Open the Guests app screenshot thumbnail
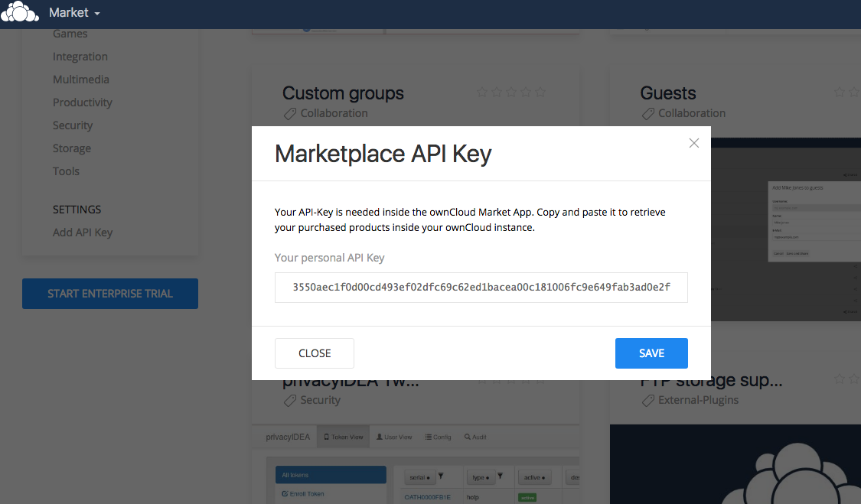Screen dimensions: 861x504 coord(786,229)
